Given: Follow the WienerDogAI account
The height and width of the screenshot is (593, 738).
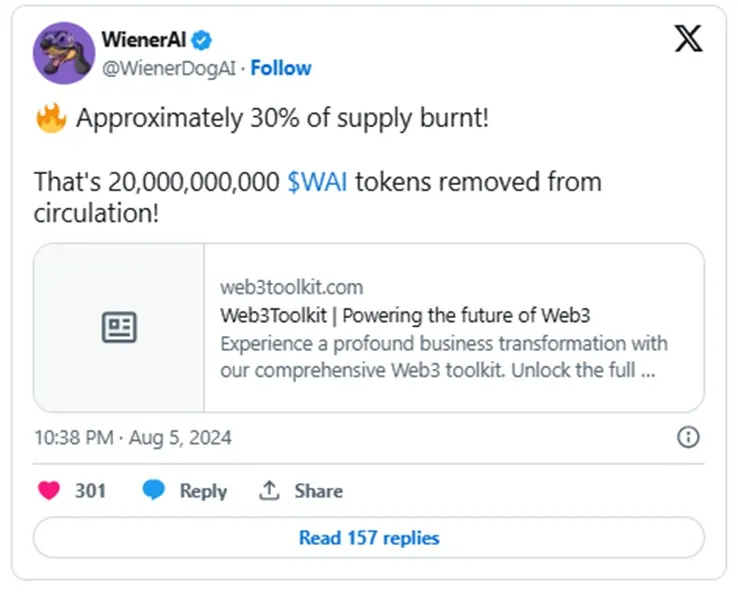Looking at the screenshot, I should click(281, 68).
